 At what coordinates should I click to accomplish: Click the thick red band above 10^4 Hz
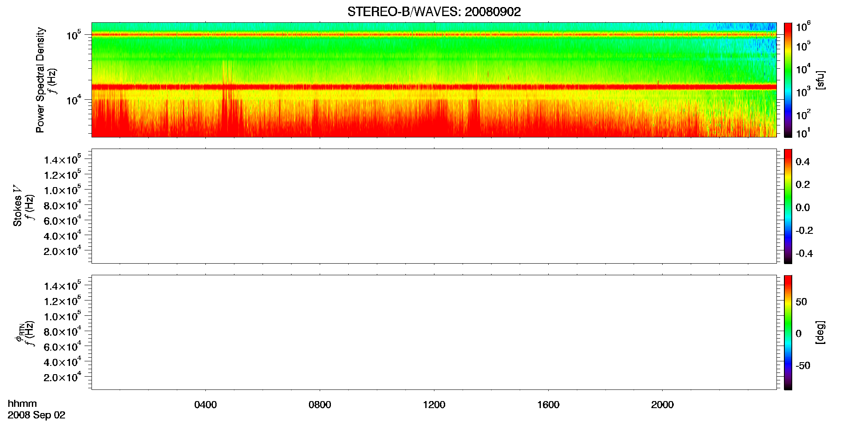click(434, 87)
